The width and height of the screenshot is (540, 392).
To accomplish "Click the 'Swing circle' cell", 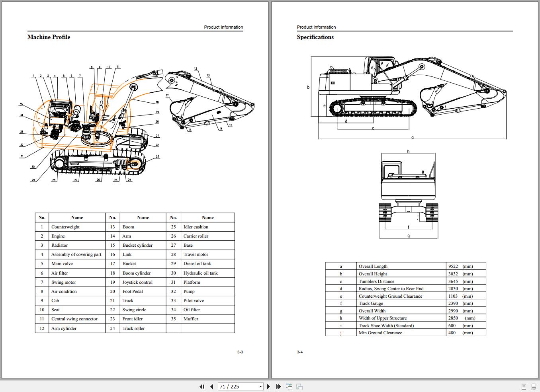I will 143,310.
